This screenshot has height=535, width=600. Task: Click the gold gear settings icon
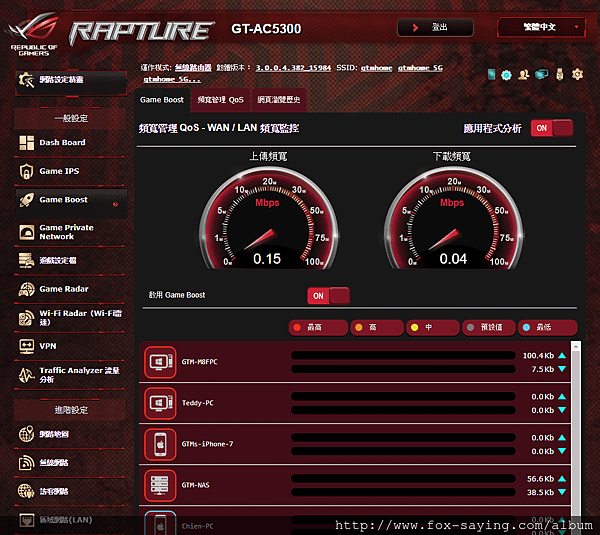tap(577, 74)
